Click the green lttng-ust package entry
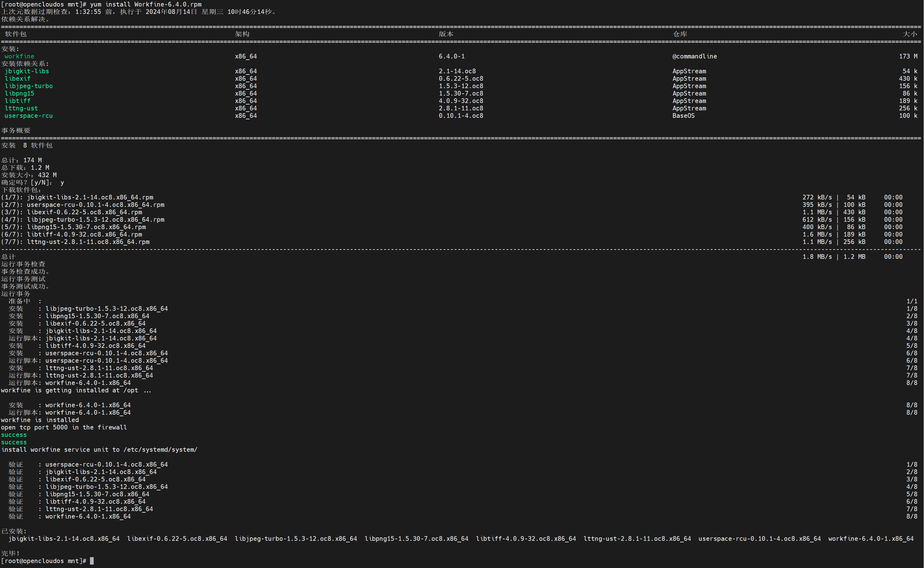Screen dimensions: 924x568 click(x=21, y=108)
